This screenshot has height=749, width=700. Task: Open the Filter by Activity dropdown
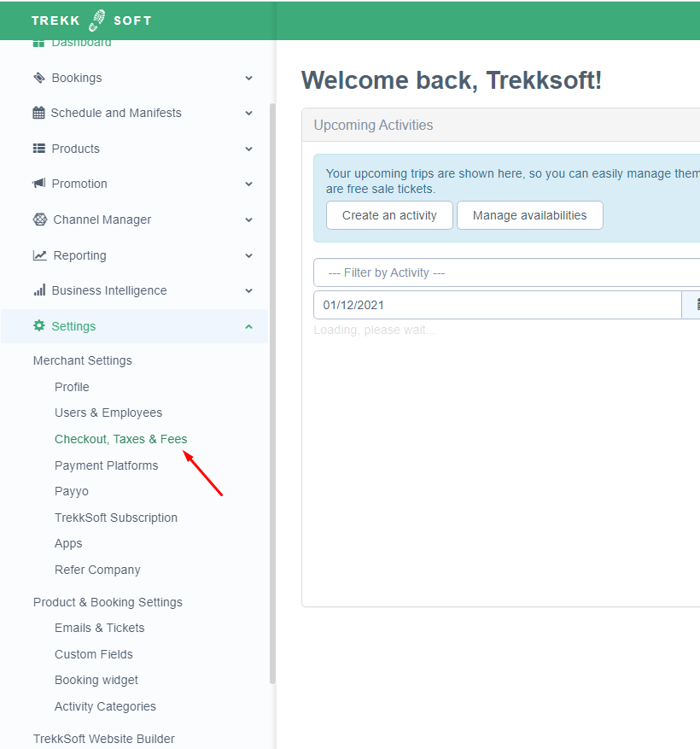point(506,272)
